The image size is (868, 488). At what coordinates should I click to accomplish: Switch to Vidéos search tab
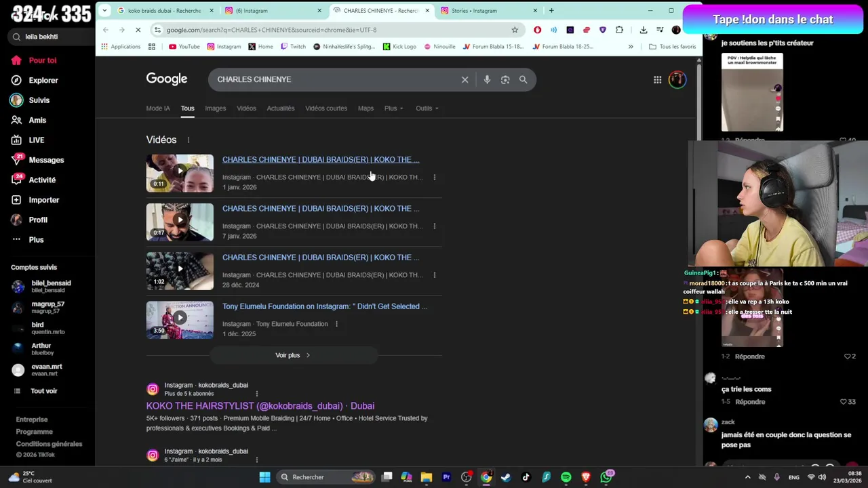(246, 108)
